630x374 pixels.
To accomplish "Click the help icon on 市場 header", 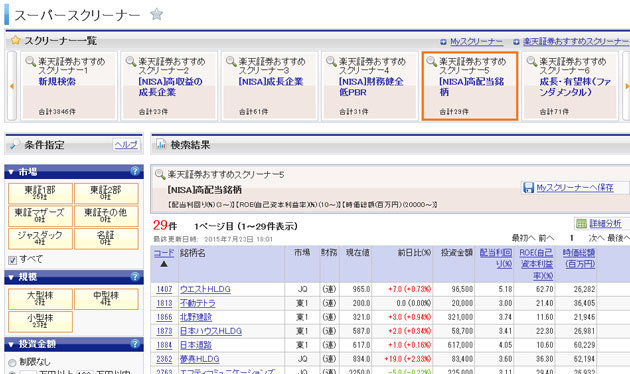I will tap(135, 172).
